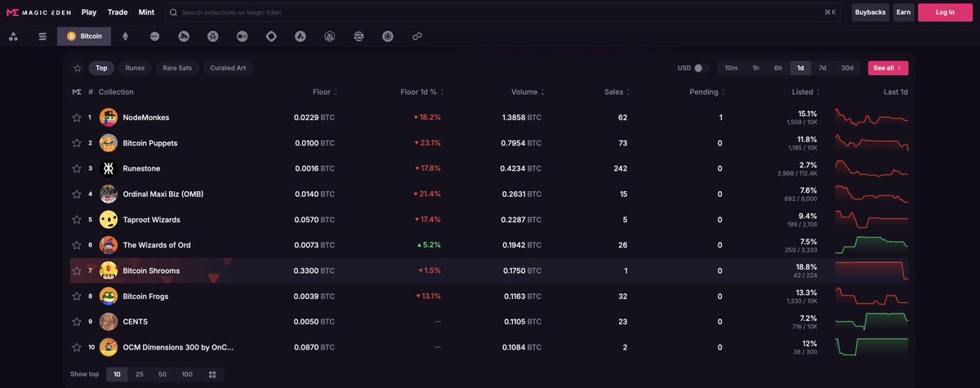Favorite Bitcoin Shrooms with its star
Screen dimensions: 980x388
(x=77, y=270)
